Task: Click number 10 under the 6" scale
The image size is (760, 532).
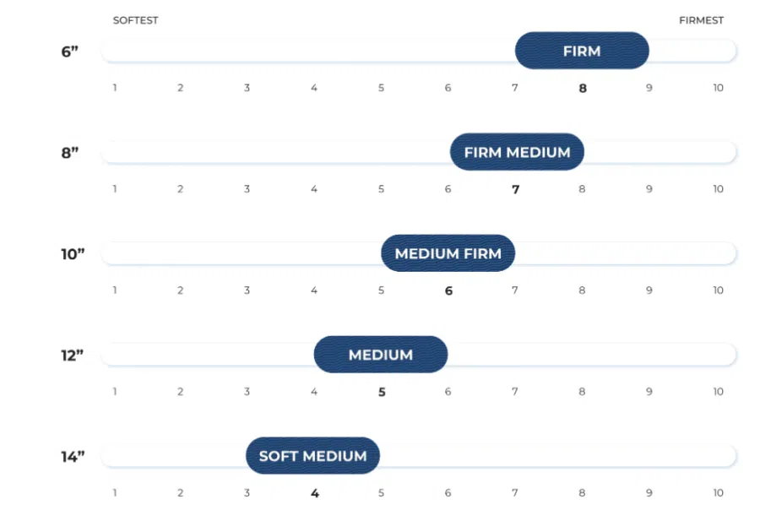Action: (718, 88)
